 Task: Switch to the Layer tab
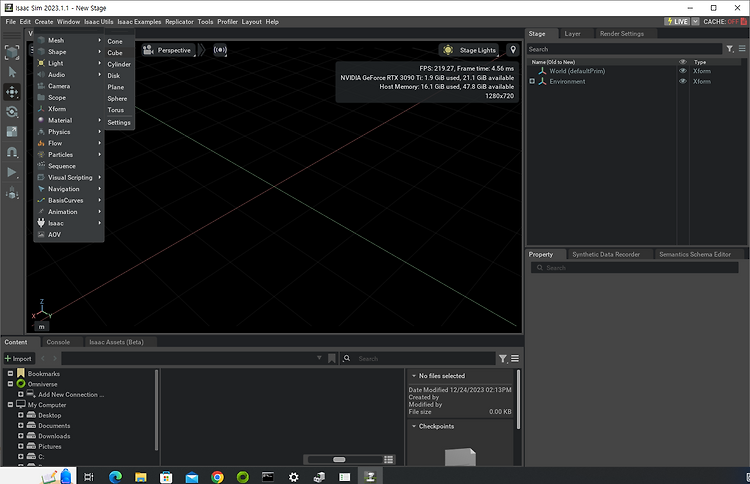point(572,33)
